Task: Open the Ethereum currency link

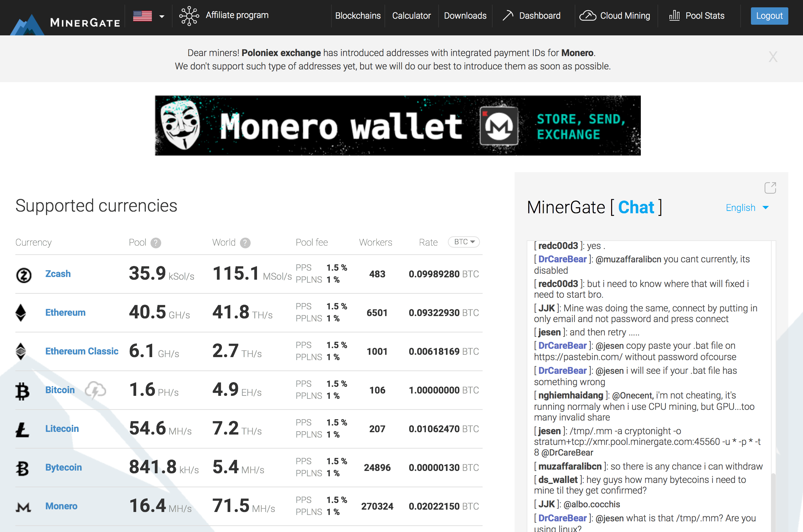Action: [65, 312]
